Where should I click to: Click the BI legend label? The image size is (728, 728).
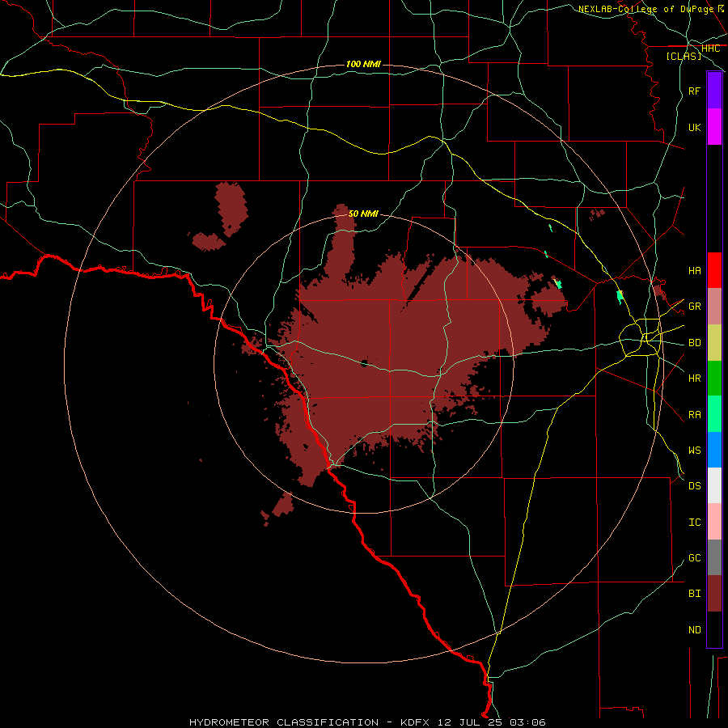[x=694, y=594]
